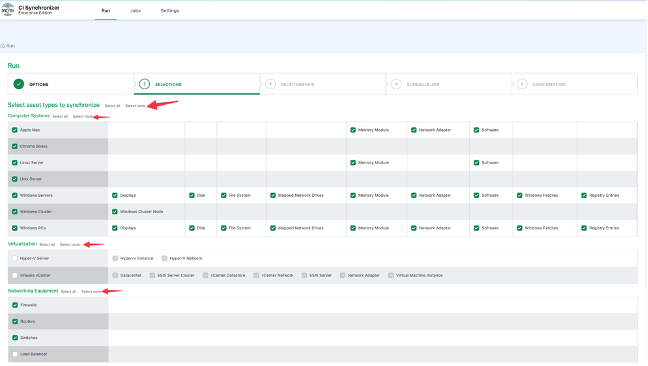This screenshot has width=648, height=366.
Task: Uncheck Software in Linux Server row
Action: [x=476, y=163]
